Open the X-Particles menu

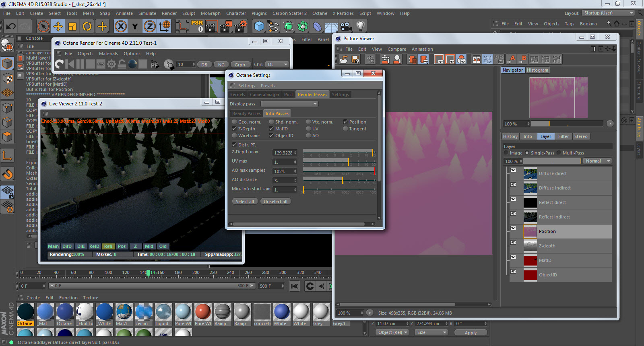(343, 13)
